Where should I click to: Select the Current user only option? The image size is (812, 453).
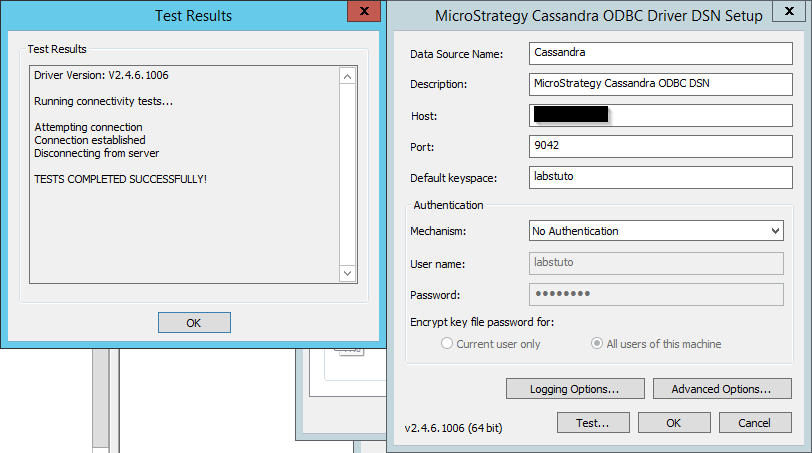click(448, 344)
